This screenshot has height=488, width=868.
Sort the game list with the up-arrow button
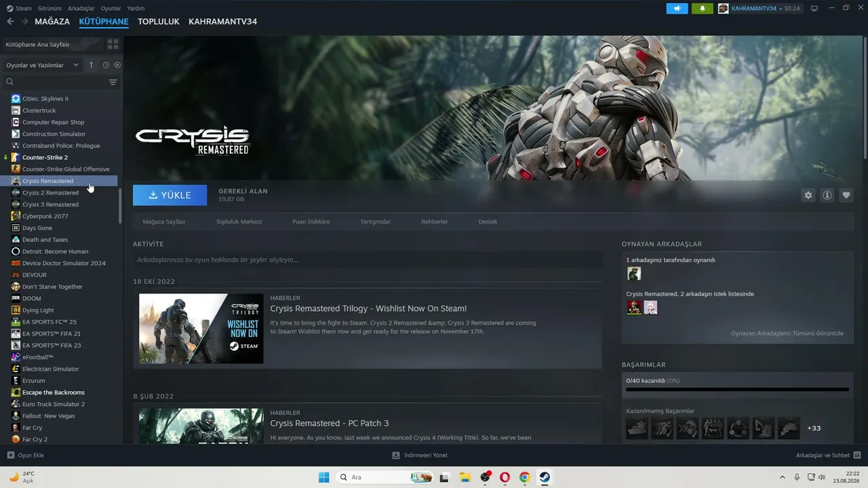click(92, 65)
